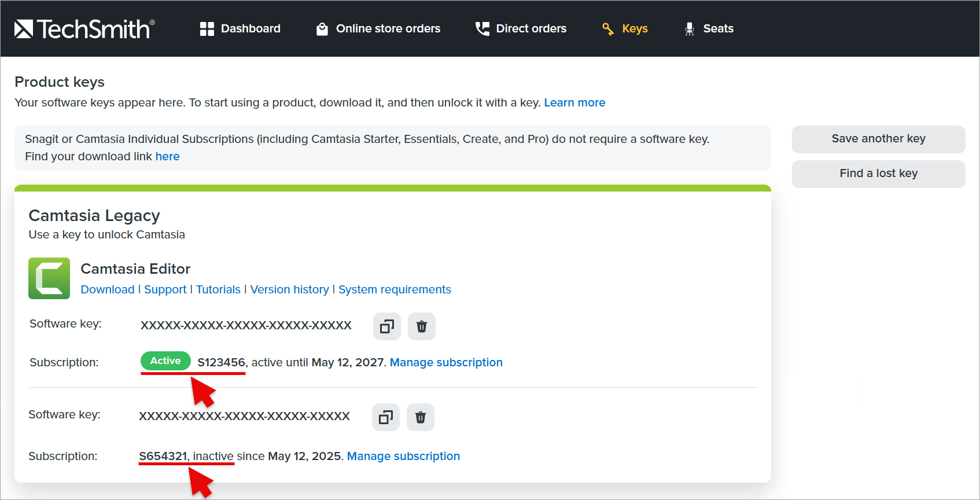
Task: Click the Keys key icon
Action: (608, 29)
